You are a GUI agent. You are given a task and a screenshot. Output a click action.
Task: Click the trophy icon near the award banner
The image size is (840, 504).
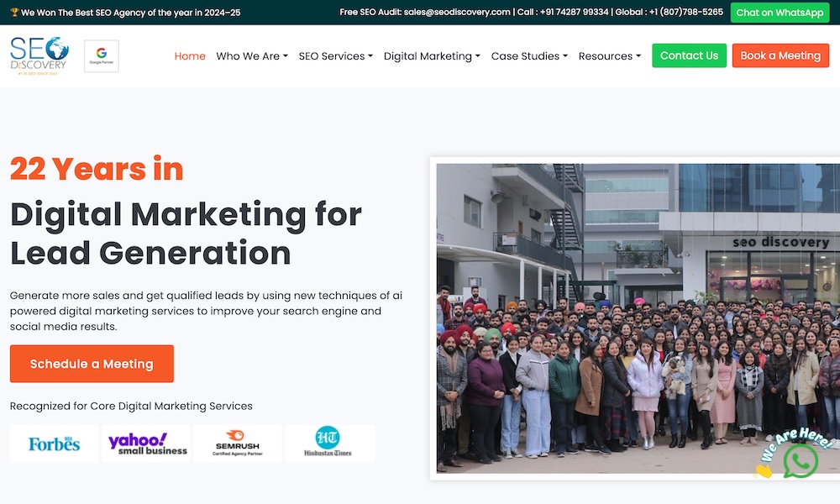coord(13,13)
